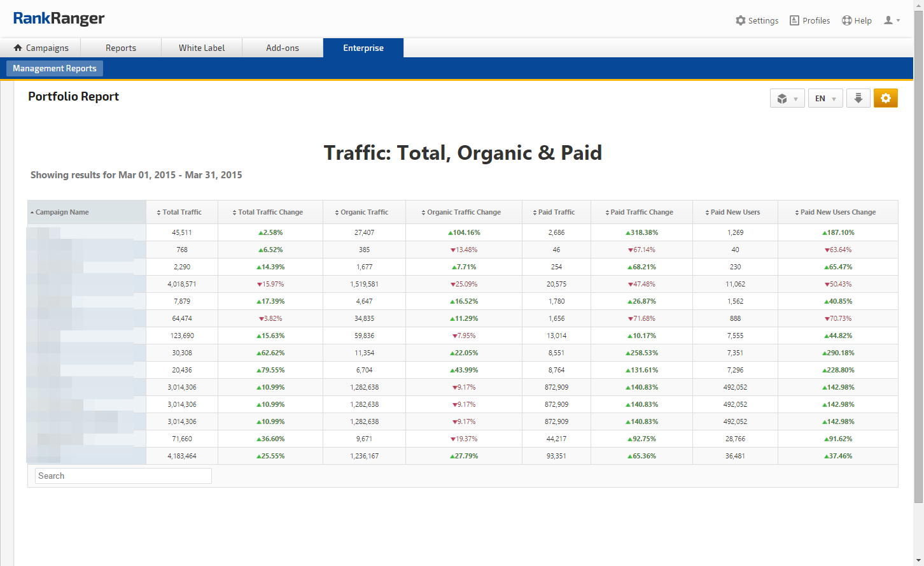Sort table by Total Traffic column

click(181, 212)
